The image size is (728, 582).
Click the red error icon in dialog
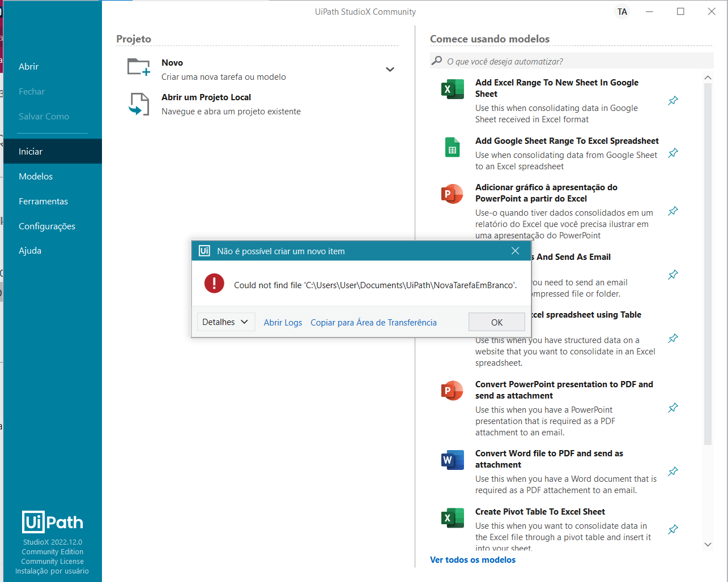pyautogui.click(x=214, y=283)
